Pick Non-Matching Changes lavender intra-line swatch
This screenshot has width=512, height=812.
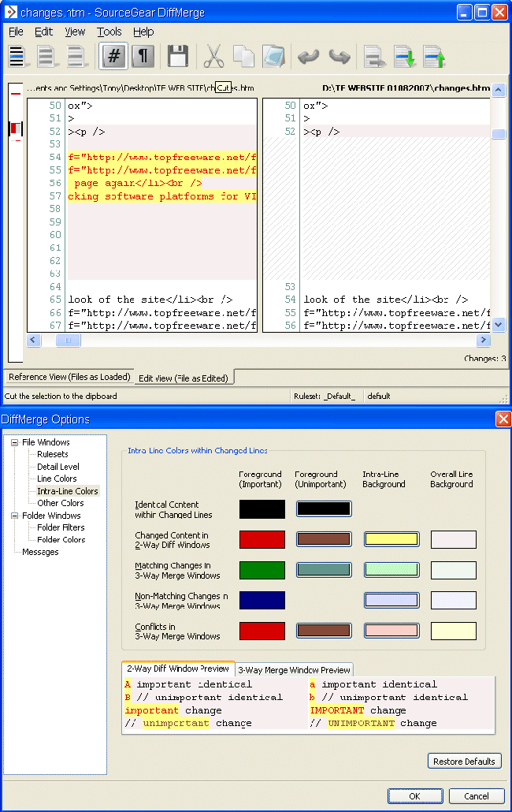391,601
